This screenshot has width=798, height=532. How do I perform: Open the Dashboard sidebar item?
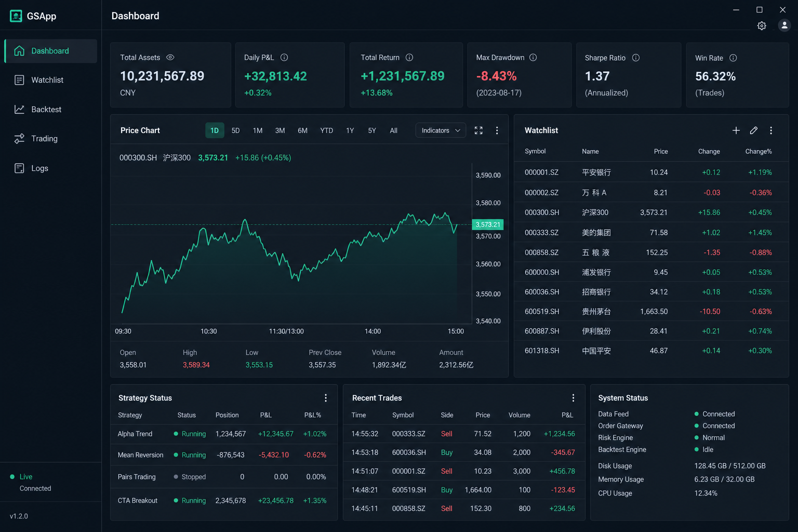pos(51,51)
